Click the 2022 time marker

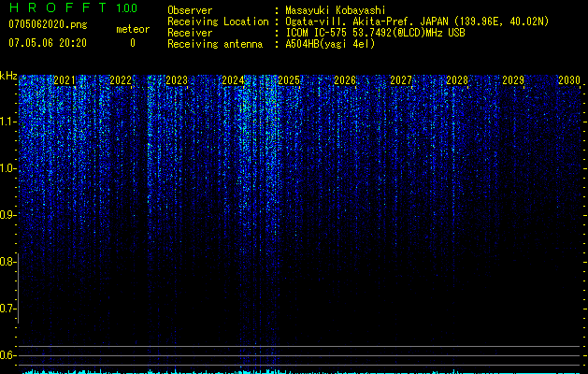121,80
